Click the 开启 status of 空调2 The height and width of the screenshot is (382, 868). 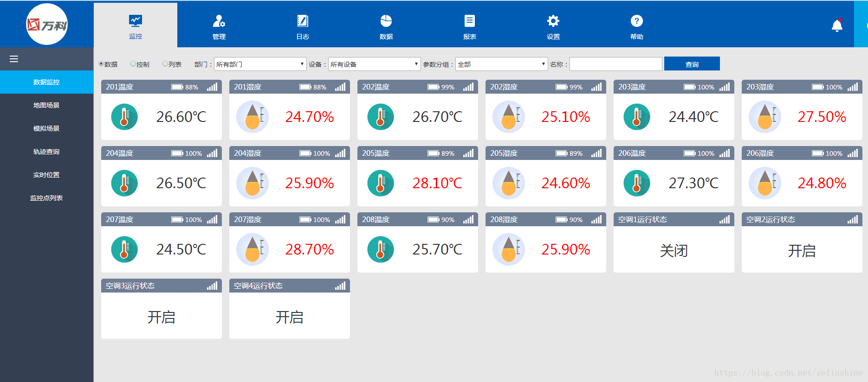pyautogui.click(x=802, y=251)
